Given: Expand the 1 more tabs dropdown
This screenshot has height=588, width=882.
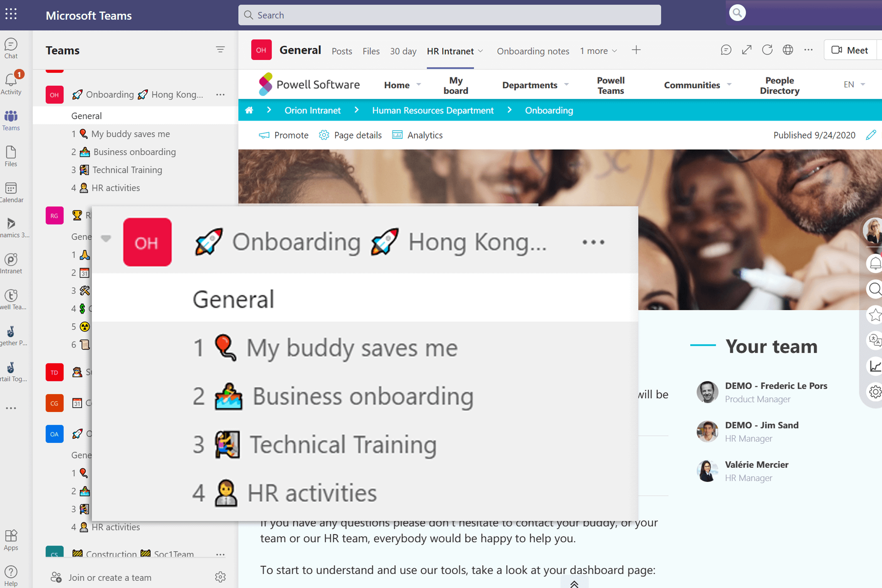Looking at the screenshot, I should pyautogui.click(x=598, y=51).
